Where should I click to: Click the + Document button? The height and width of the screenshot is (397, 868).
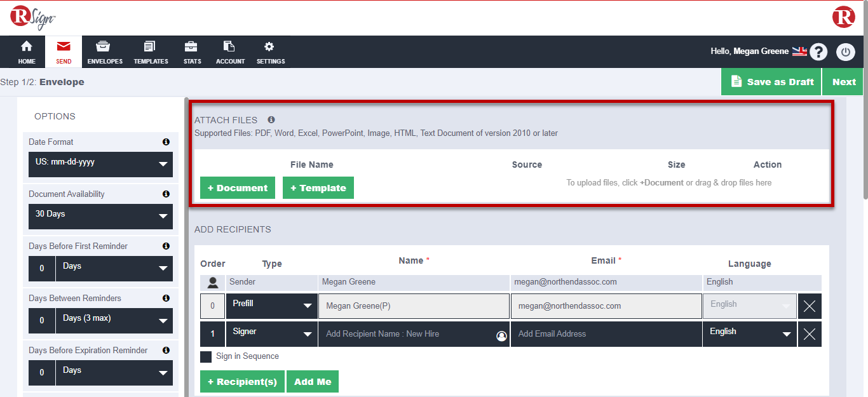tap(238, 188)
